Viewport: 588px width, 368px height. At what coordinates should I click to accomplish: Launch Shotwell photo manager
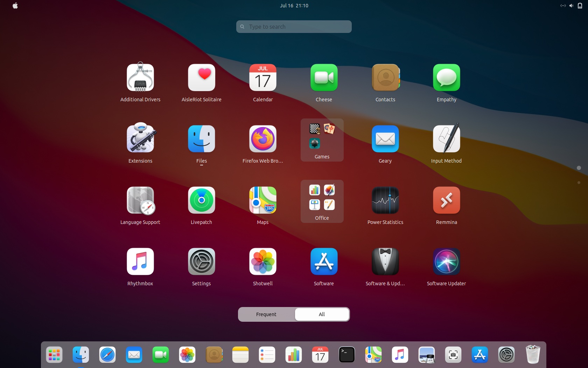point(263,261)
